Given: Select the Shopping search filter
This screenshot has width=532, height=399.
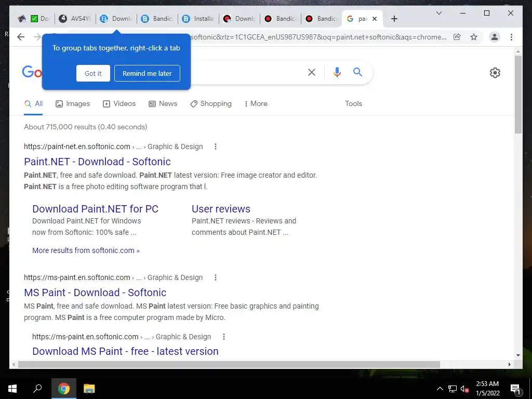Looking at the screenshot, I should (211, 104).
